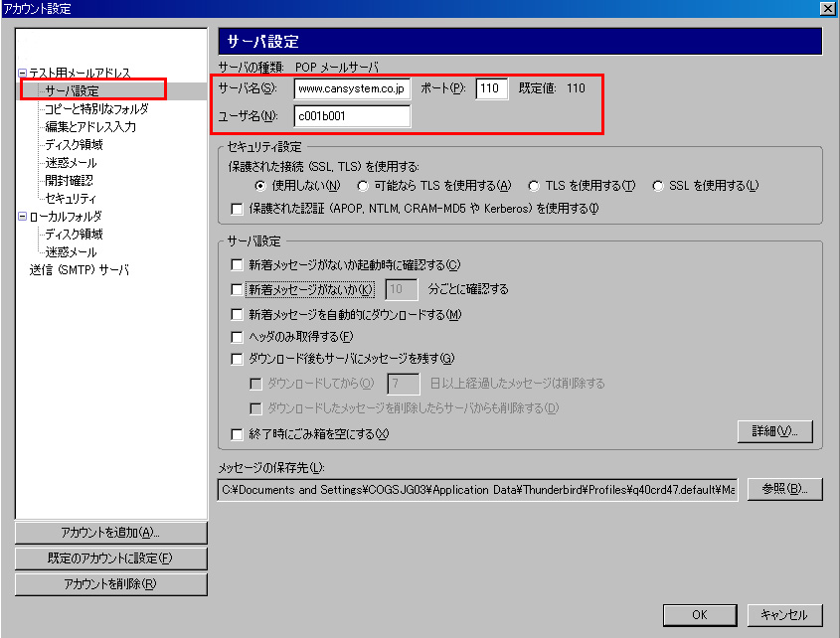Check 新着メッセージがないか起動時に確認する

(x=237, y=265)
